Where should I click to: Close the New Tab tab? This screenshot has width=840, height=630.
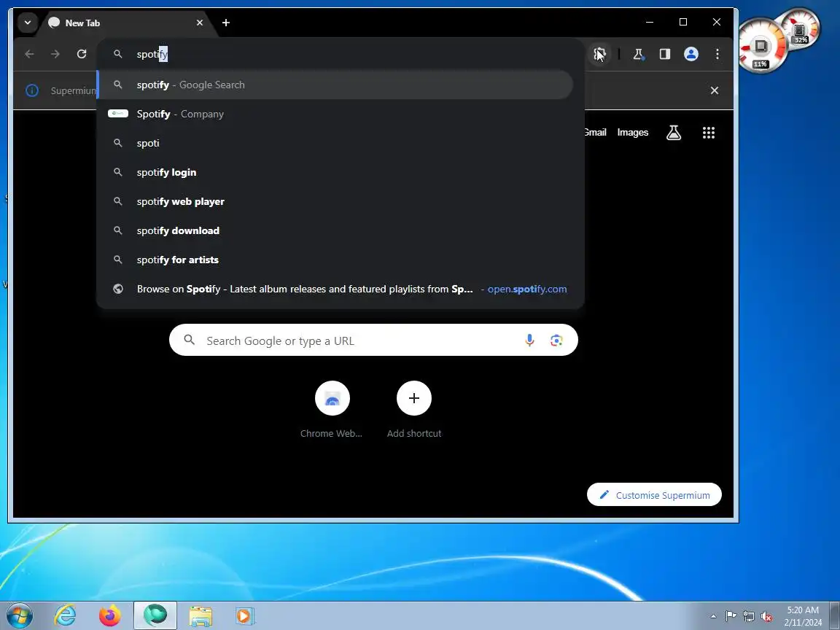click(x=199, y=23)
